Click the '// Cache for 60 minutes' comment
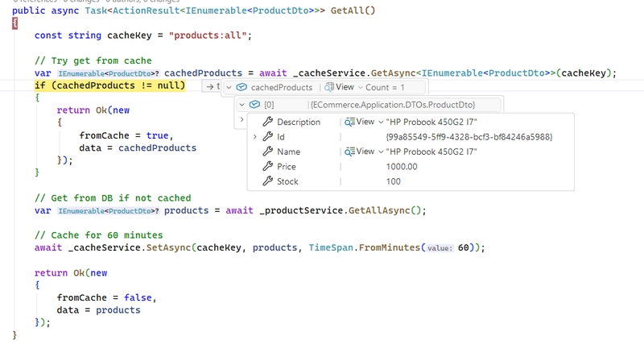The image size is (644, 349). tap(98, 235)
